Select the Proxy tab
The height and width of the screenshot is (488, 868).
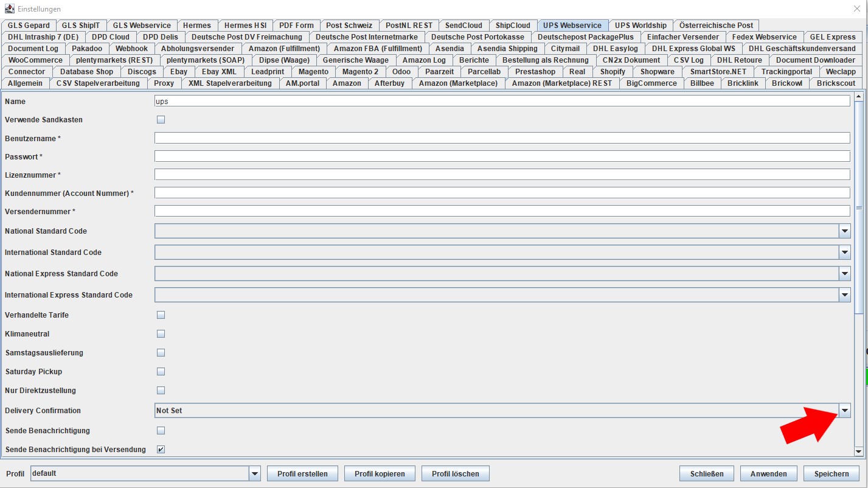(x=164, y=83)
